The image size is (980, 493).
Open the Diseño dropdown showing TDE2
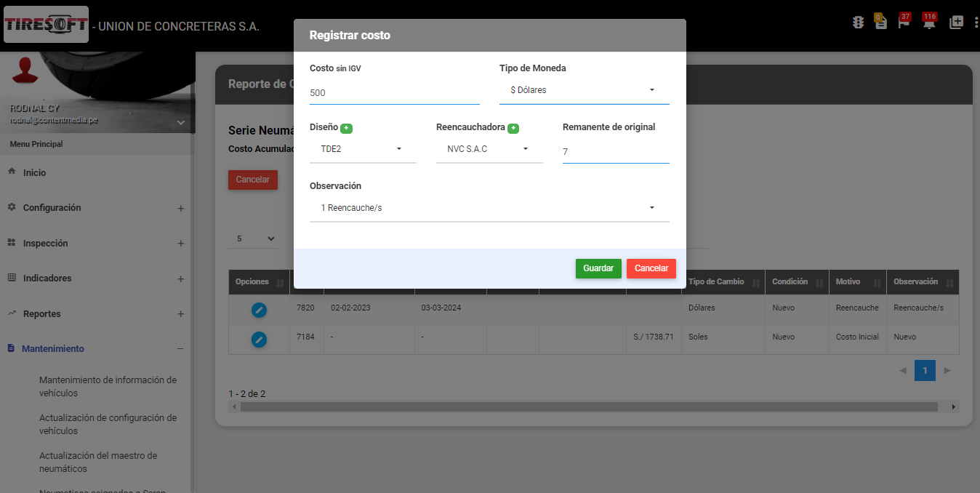point(363,149)
